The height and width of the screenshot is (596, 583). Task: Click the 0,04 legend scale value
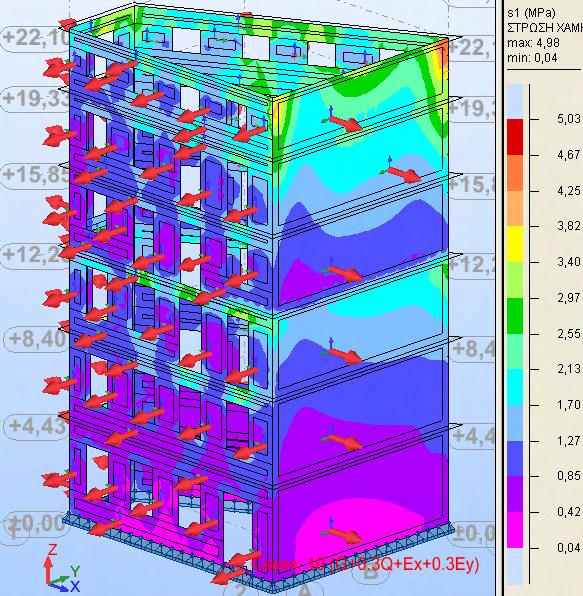point(568,548)
